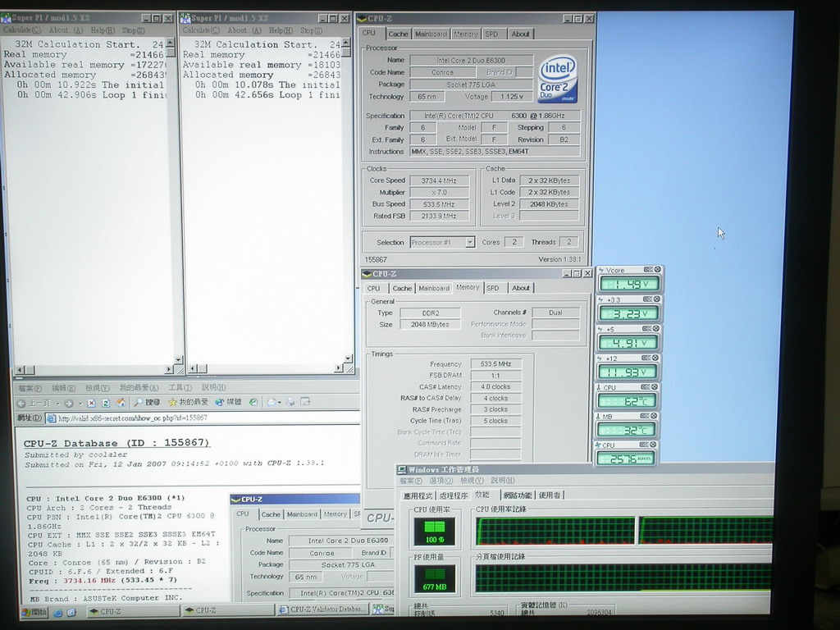Image resolution: width=840 pixels, height=630 pixels.
Task: Open the IE Media (媒體) button
Action: click(228, 402)
